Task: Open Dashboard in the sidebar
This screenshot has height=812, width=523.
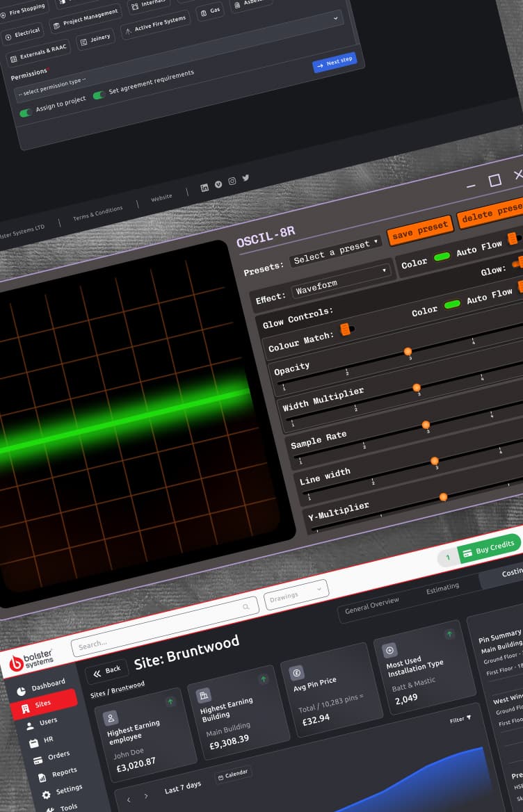Action: tap(42, 686)
